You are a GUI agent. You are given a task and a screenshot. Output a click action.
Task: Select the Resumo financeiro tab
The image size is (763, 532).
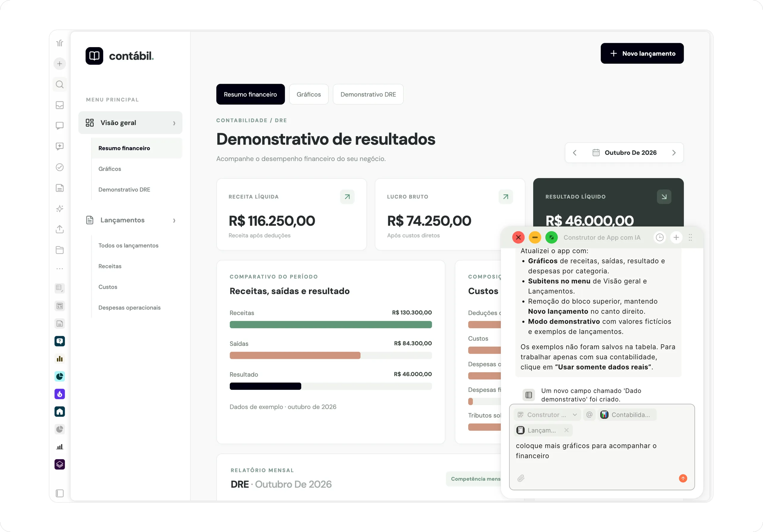(251, 94)
